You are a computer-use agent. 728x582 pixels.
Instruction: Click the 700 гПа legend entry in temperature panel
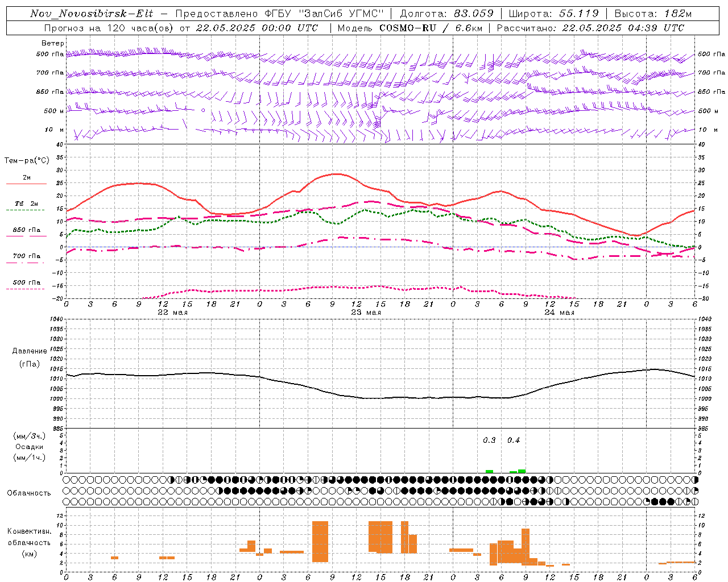coord(27,256)
